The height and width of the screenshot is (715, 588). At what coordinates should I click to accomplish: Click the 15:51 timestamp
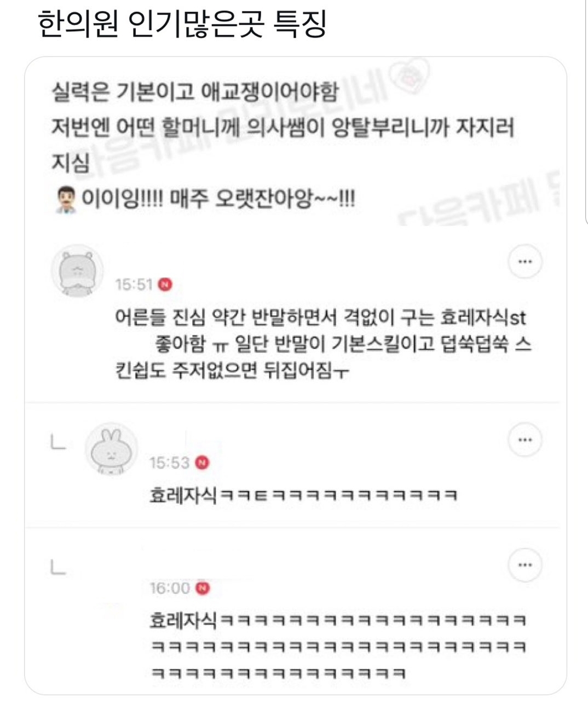(134, 284)
